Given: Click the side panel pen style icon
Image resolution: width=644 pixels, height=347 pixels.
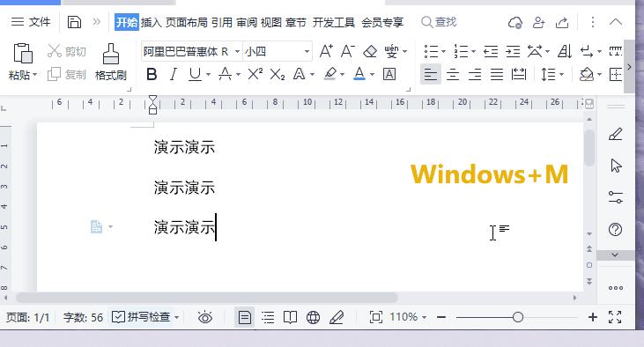Looking at the screenshot, I should click(615, 134).
